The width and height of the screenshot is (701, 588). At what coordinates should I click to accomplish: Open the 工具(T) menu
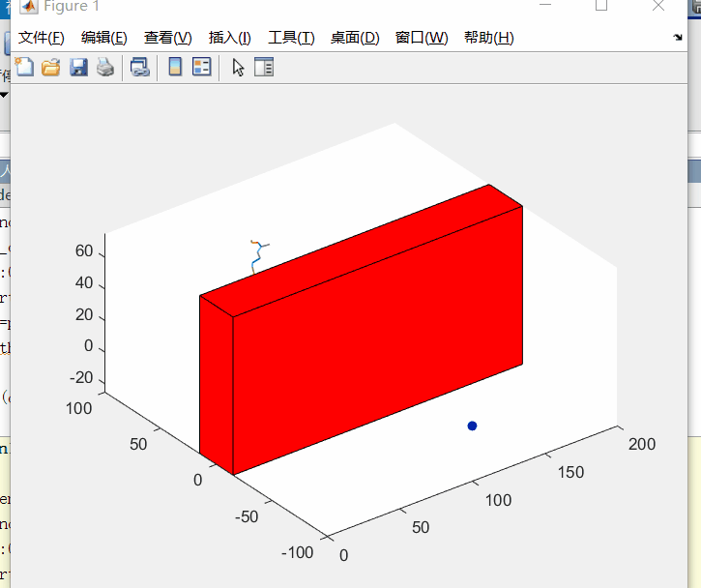pos(291,38)
